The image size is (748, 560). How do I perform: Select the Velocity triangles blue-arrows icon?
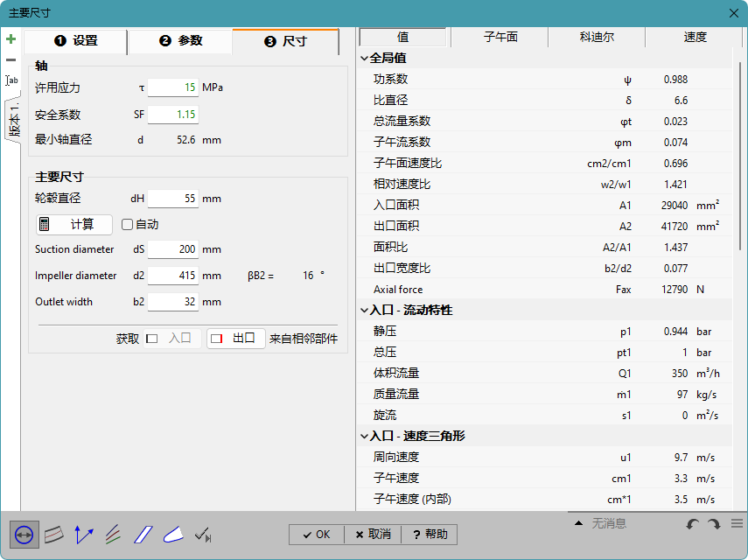coord(83,534)
